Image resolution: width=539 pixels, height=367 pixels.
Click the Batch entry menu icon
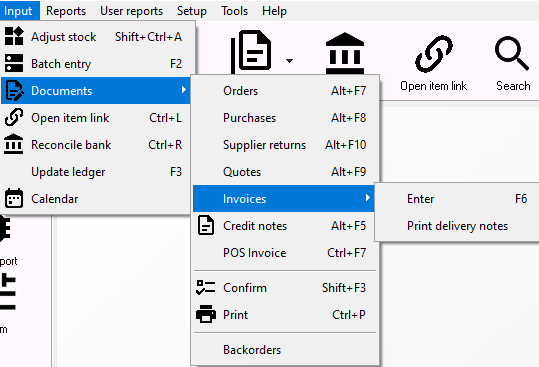[14, 64]
